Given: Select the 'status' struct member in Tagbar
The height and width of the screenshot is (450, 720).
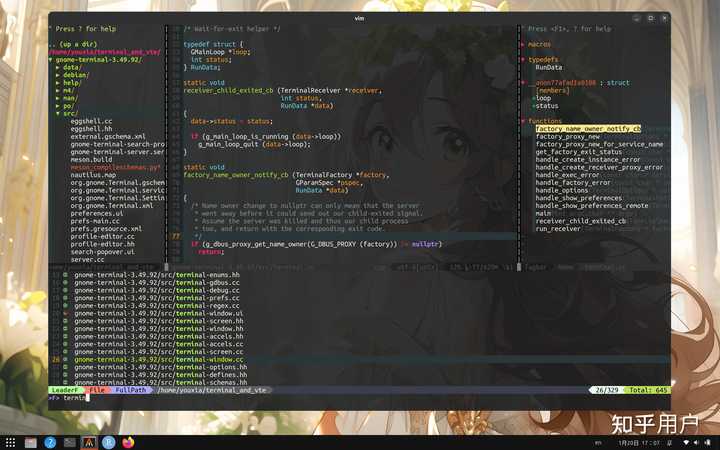Looking at the screenshot, I should (547, 106).
